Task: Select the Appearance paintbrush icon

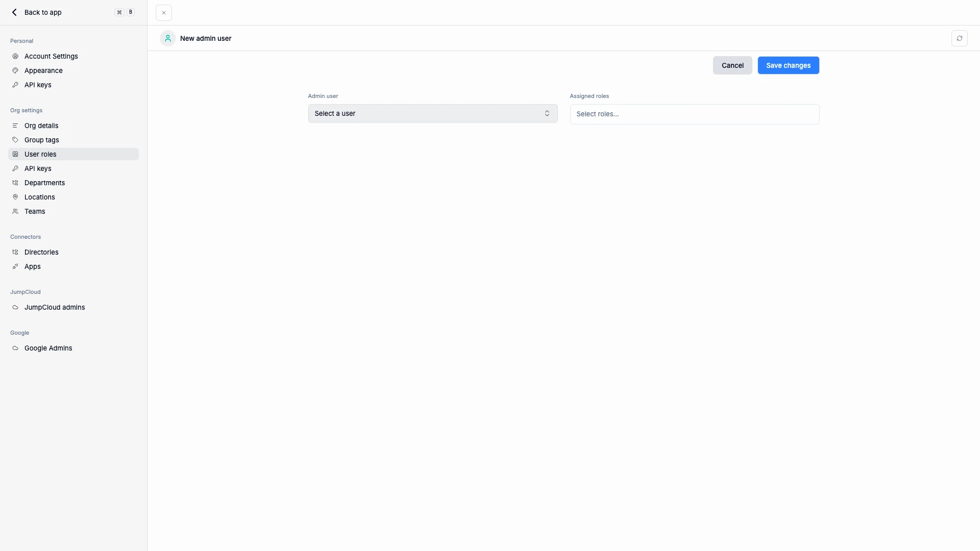Action: (15, 70)
